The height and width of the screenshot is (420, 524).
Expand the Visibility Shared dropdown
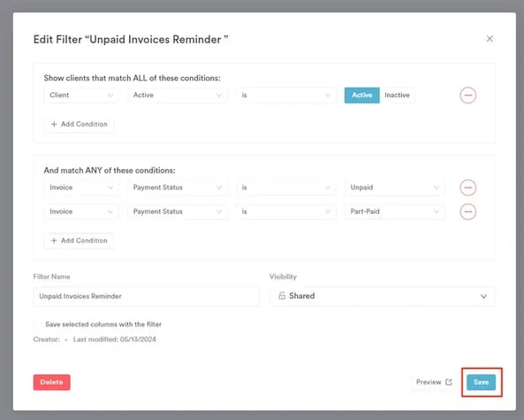coord(382,296)
